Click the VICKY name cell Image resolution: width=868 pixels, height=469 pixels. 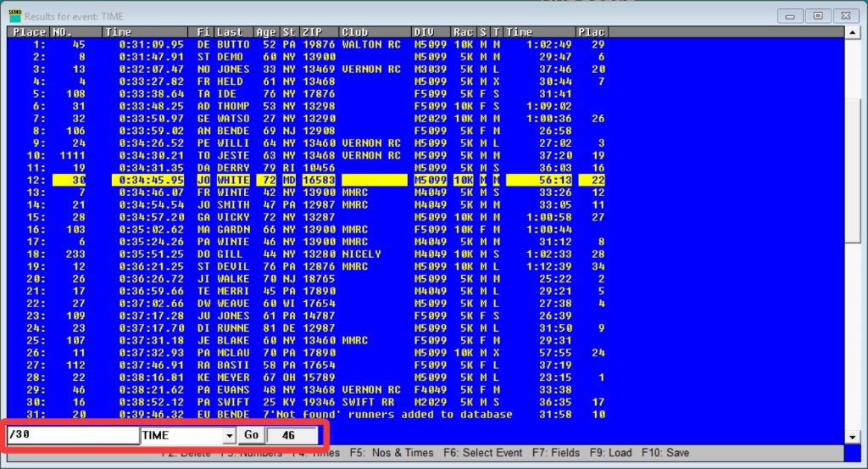pos(233,217)
